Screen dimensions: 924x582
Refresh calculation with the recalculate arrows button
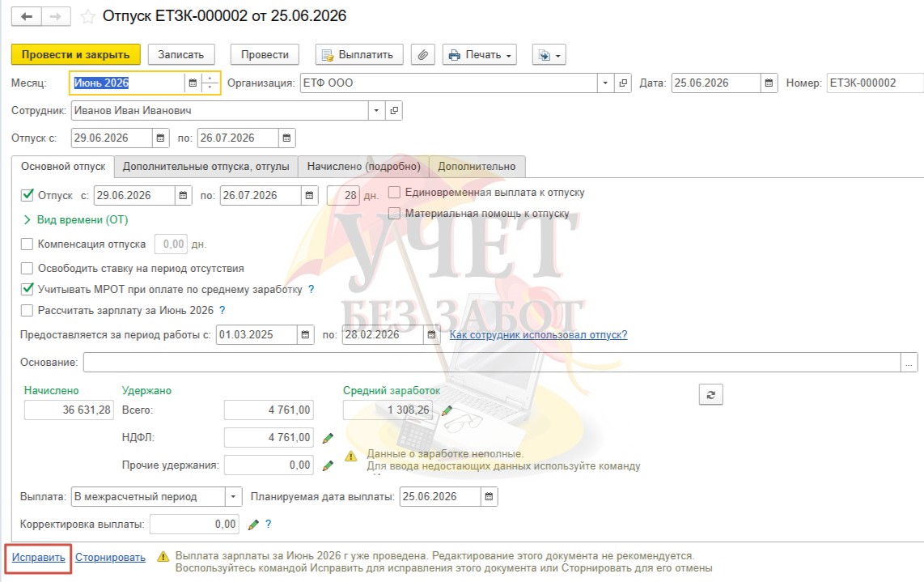tap(710, 394)
